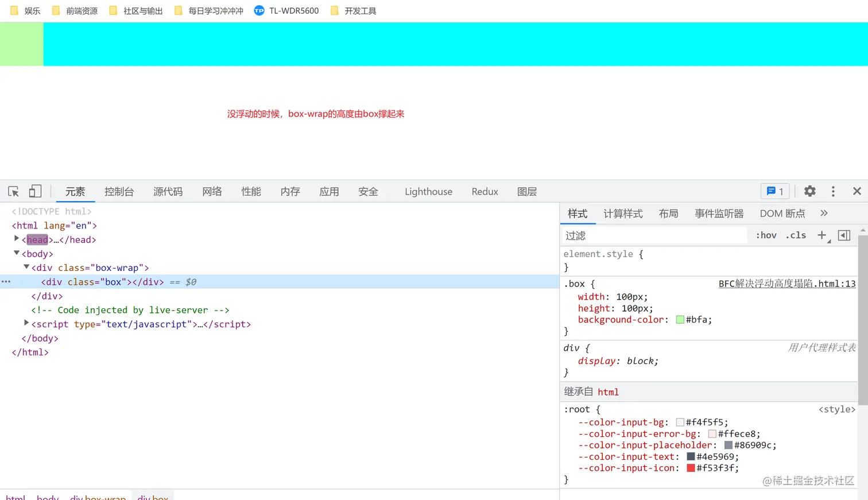Click the row actions ellipsis beside selected node
This screenshot has width=868, height=500.
pos(6,282)
